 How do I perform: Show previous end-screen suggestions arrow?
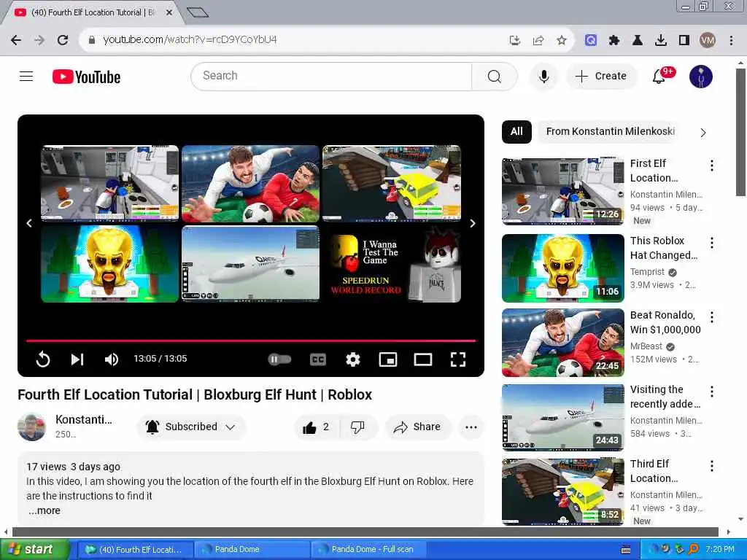click(29, 223)
